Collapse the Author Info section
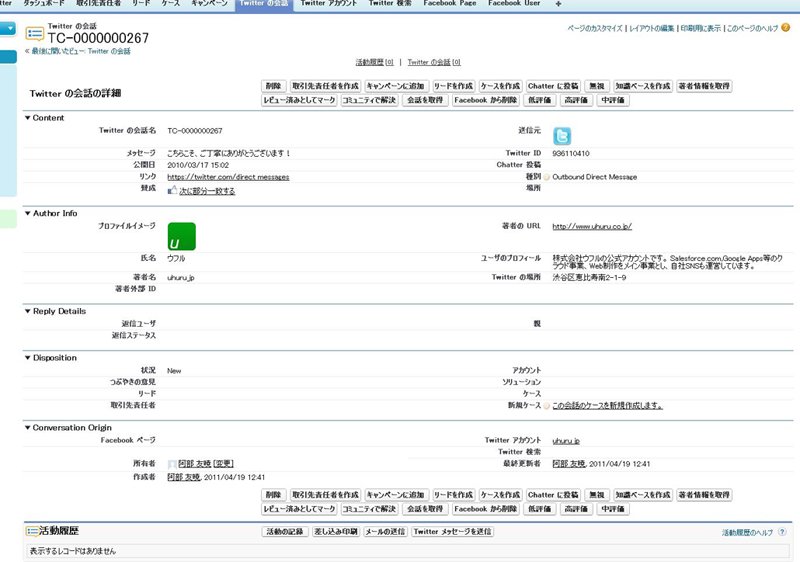 [28, 213]
